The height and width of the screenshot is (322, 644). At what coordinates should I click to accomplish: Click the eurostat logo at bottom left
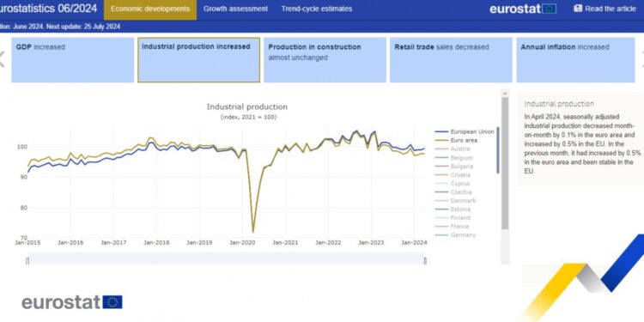coord(72,302)
